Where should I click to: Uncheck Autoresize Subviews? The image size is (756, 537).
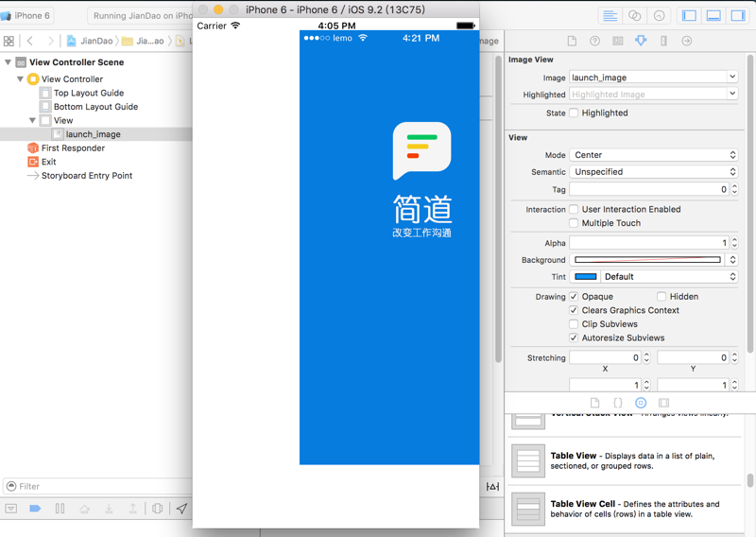click(x=574, y=338)
